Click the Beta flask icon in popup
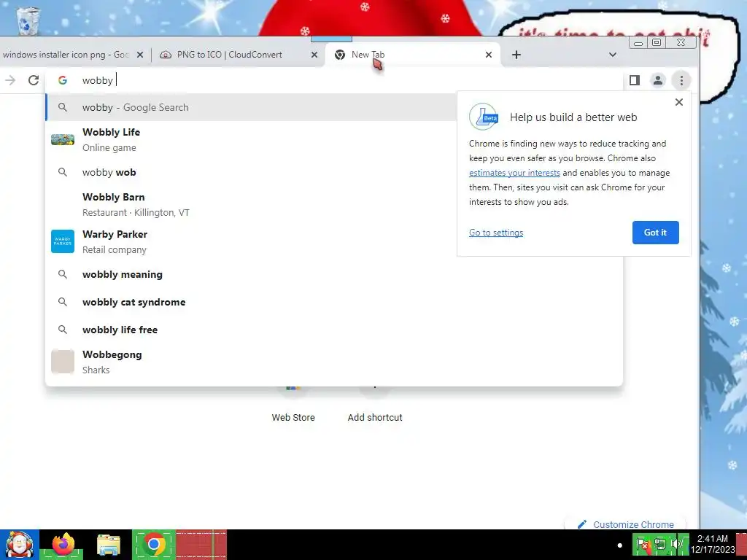Viewport: 747px width, 560px height. pos(484,117)
